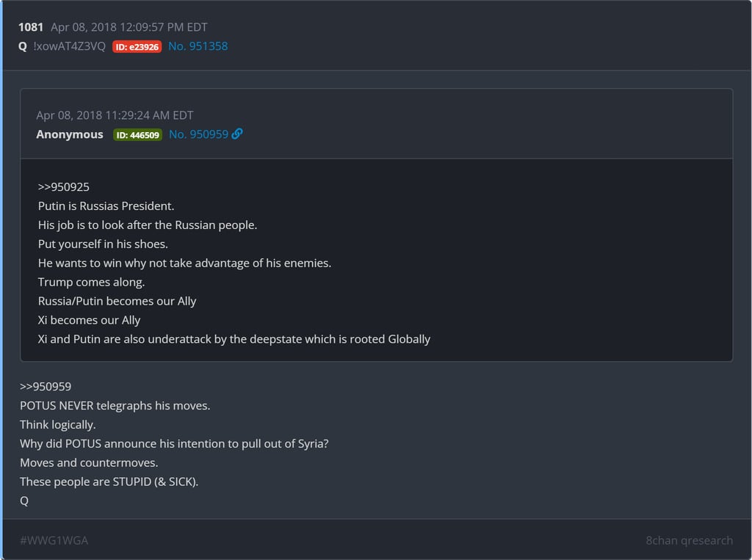Click the chain link icon beside No. 950959
This screenshot has height=560, width=752.
point(237,134)
